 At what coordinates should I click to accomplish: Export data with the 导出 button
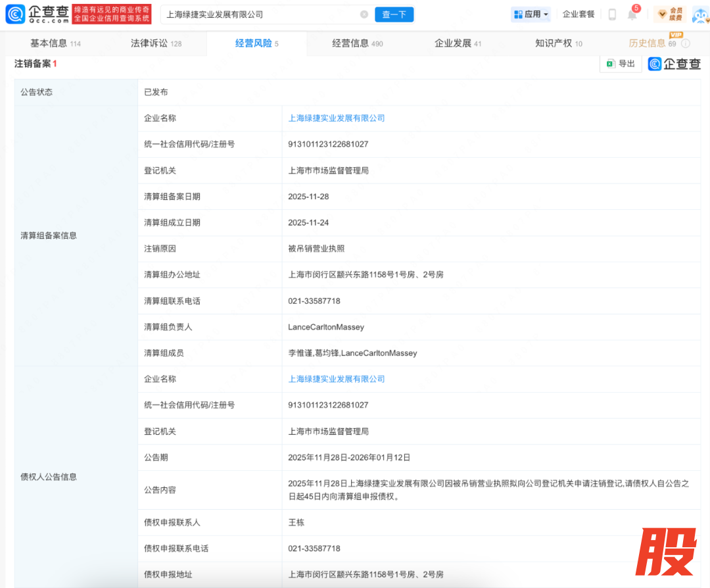point(621,64)
